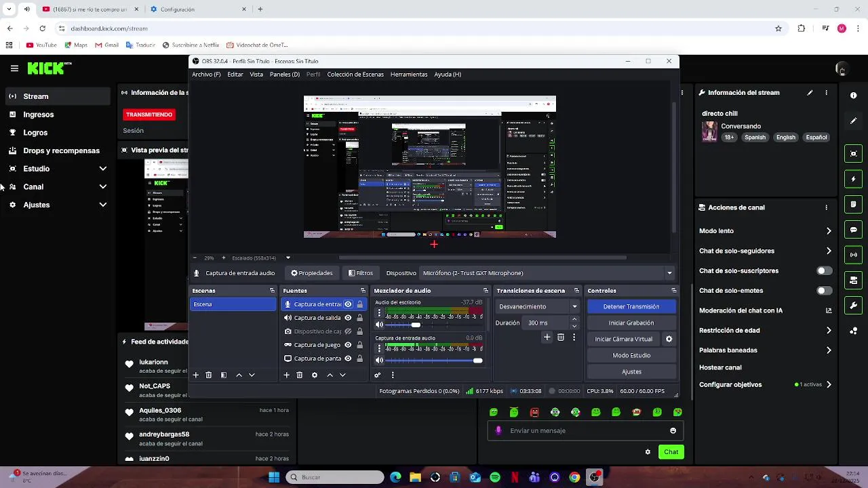Open advanced audio properties gears icon
Screen dimensions: 868x488
click(x=378, y=375)
